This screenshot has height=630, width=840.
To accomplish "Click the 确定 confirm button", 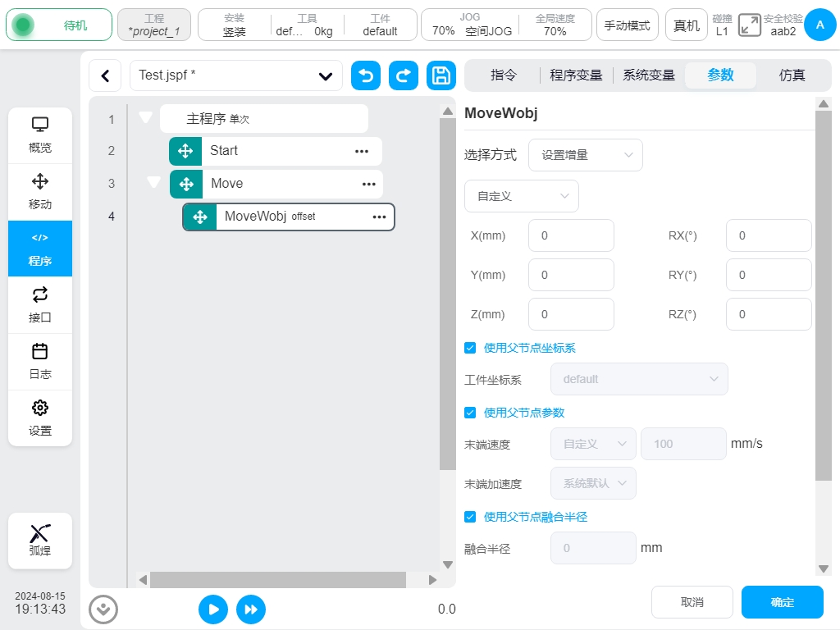I will click(782, 602).
